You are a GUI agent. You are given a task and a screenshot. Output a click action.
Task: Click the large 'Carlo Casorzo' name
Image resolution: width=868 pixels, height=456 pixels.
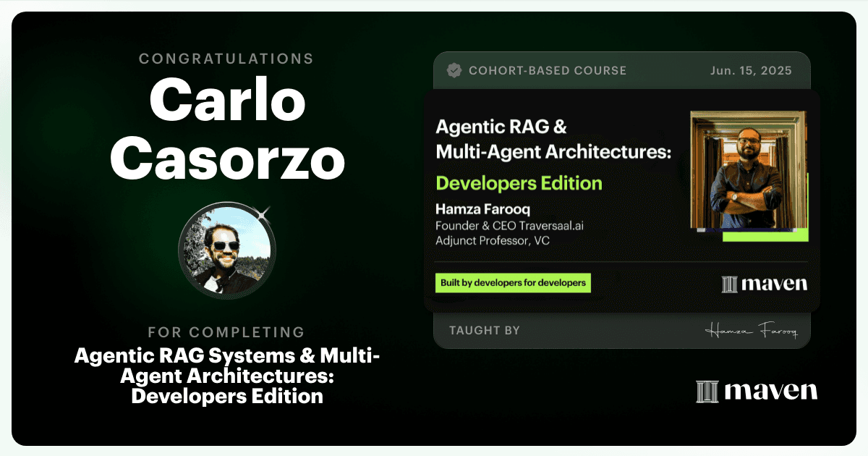[x=226, y=131]
